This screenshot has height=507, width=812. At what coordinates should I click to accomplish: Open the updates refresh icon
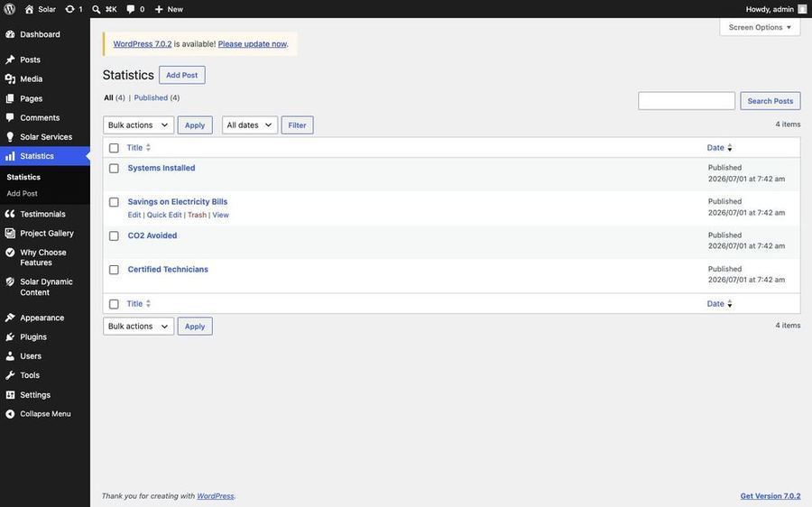pos(69,9)
